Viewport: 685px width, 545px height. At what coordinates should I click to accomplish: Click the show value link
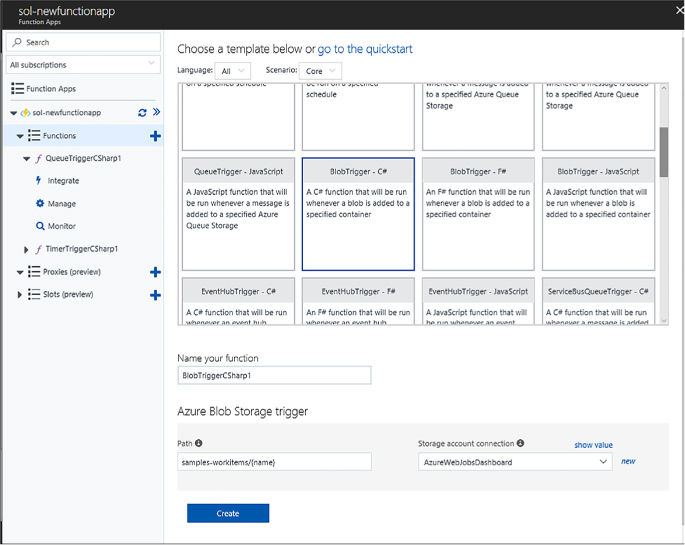click(593, 445)
